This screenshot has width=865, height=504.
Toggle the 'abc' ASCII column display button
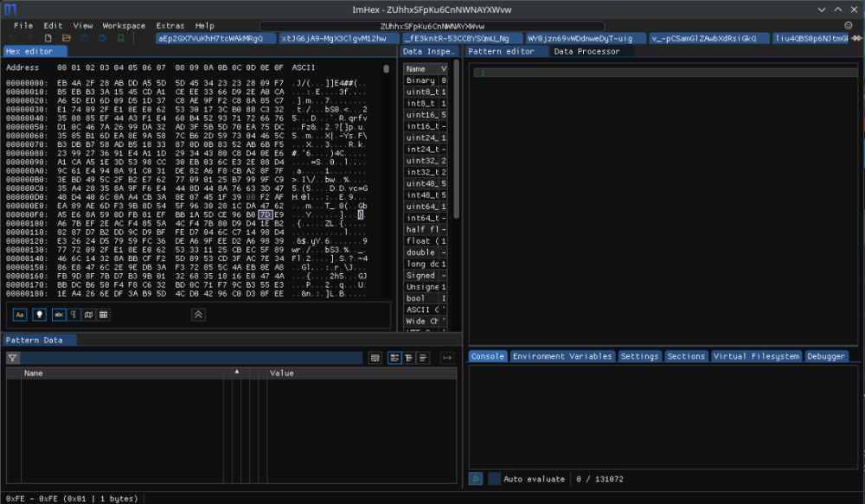[60, 315]
